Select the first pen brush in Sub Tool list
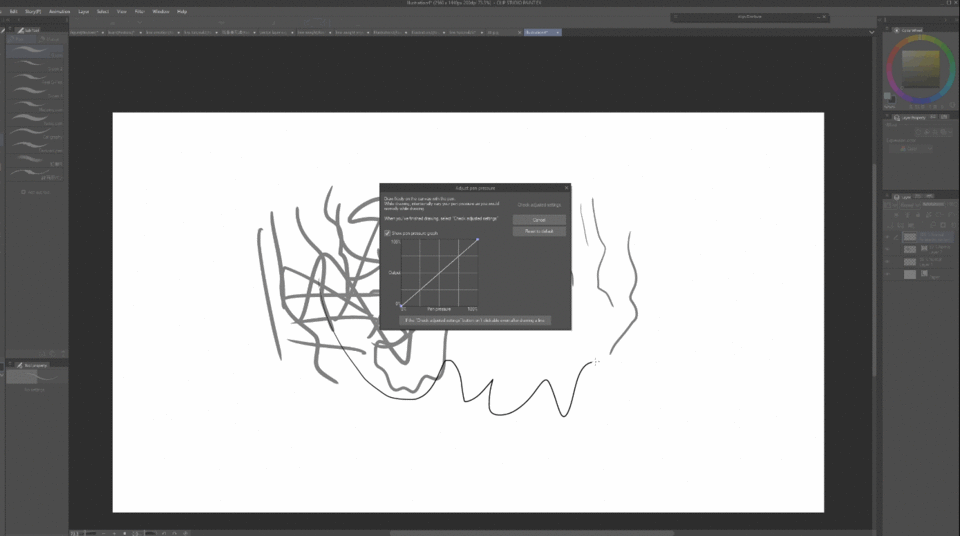Screen dimensions: 960x536 [35, 51]
